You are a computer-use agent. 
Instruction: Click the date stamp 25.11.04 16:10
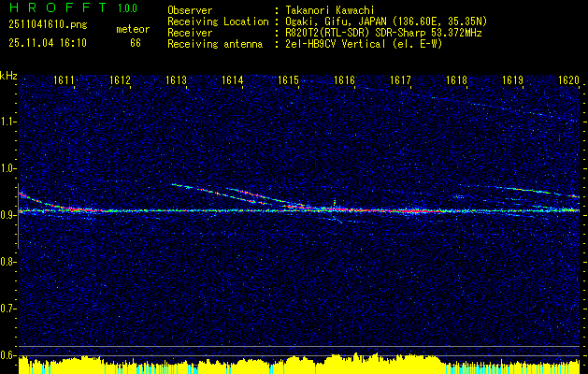tap(48, 43)
